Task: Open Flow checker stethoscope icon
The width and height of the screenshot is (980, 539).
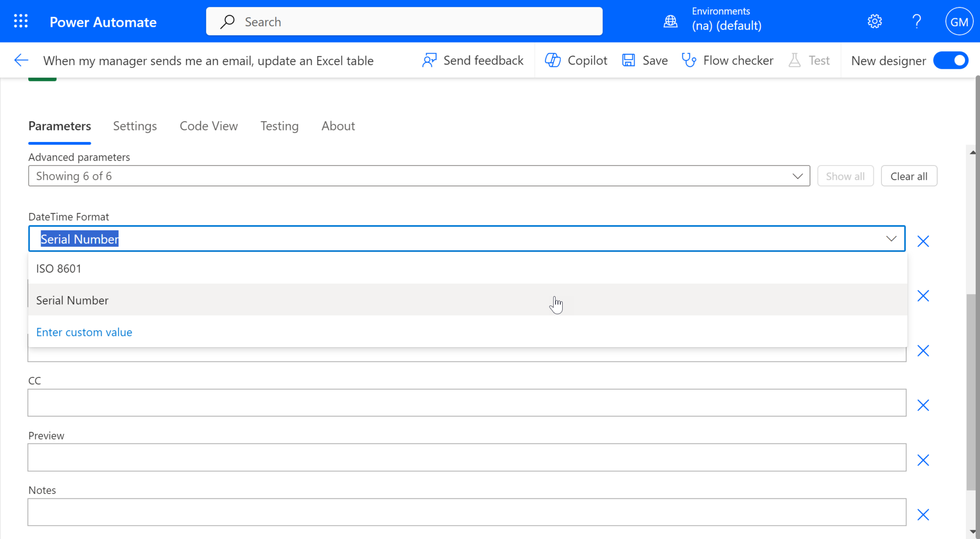Action: (689, 60)
